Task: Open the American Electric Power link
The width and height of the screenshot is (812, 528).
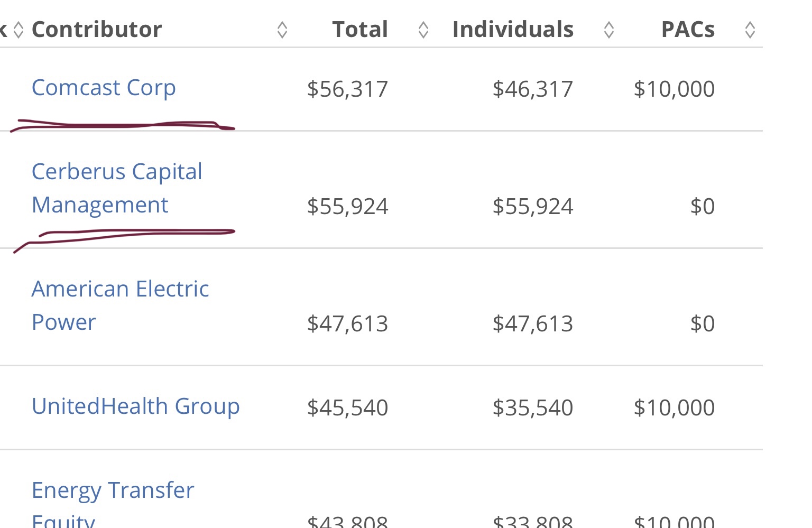Action: (x=121, y=305)
